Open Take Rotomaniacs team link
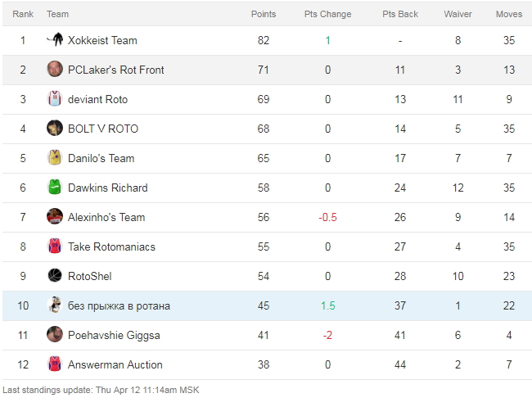This screenshot has width=532, height=407. (x=111, y=246)
